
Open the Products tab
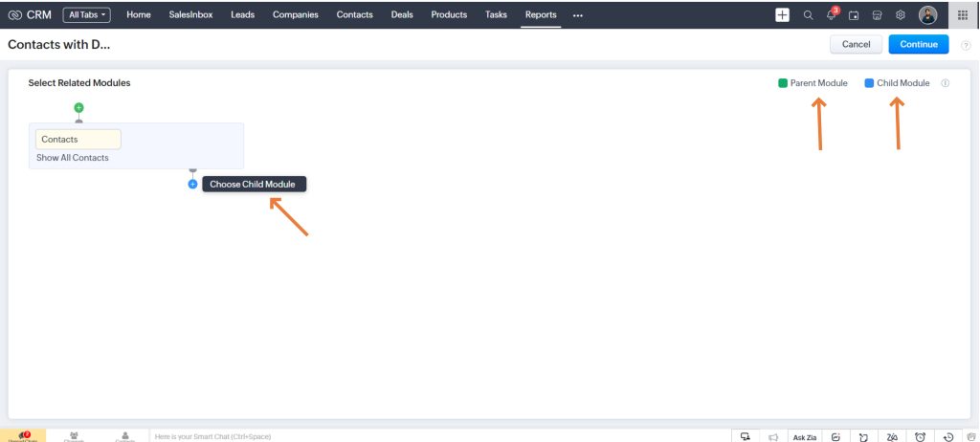click(x=449, y=15)
